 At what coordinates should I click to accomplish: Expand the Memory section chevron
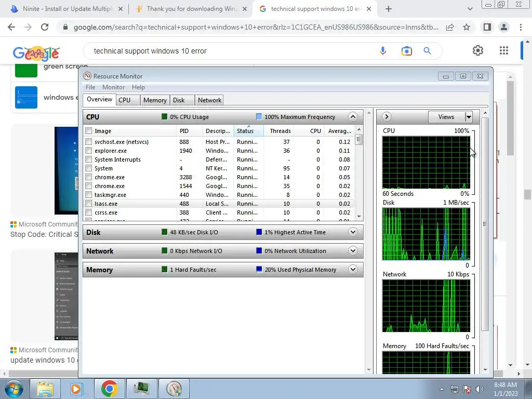(353, 270)
